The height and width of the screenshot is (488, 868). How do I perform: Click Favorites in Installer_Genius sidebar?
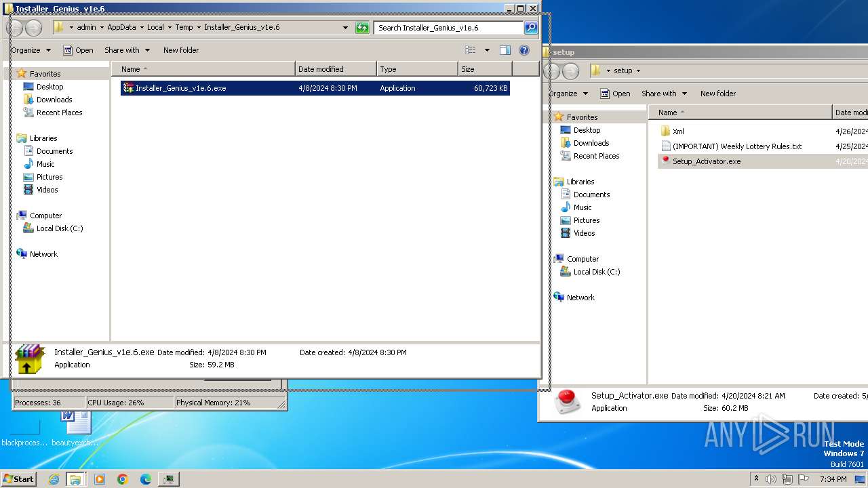click(x=45, y=74)
